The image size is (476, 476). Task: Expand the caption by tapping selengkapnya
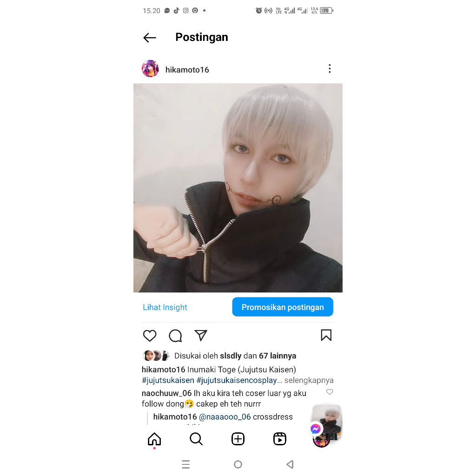309,380
